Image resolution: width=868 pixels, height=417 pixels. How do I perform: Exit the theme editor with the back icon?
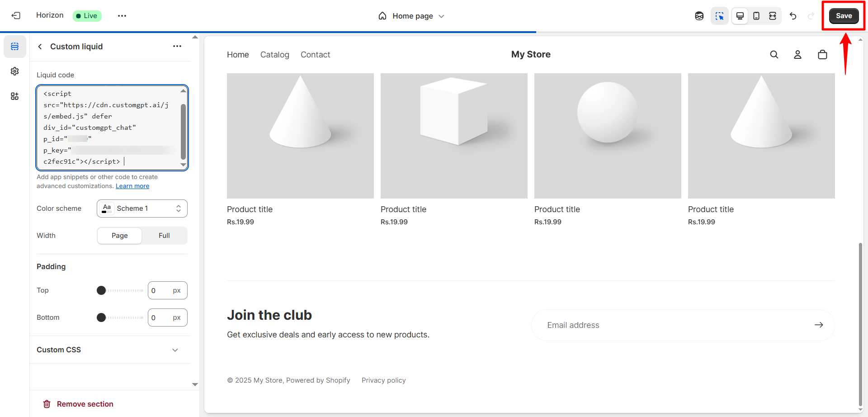[x=16, y=16]
